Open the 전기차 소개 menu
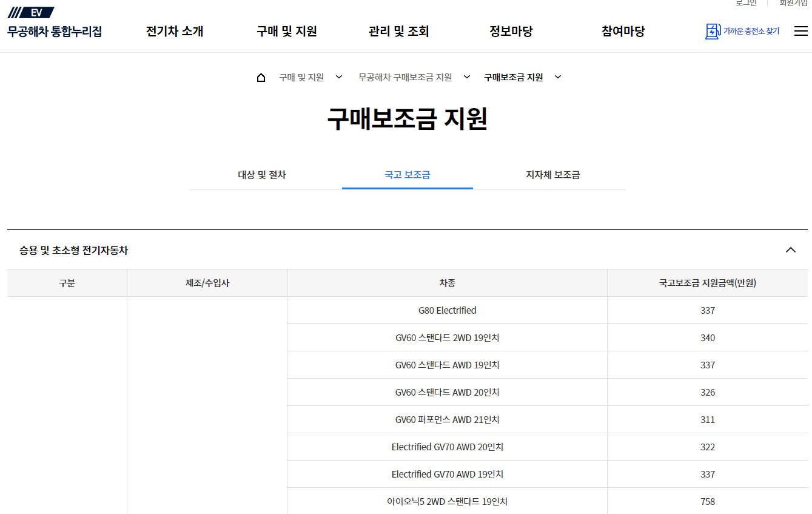Viewport: 812px width, 514px height. click(x=175, y=32)
